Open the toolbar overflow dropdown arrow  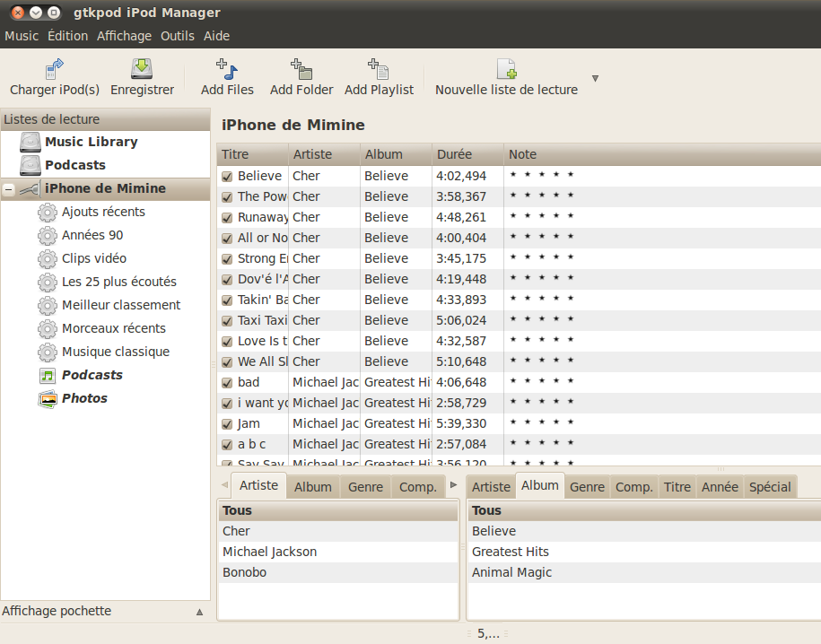(x=595, y=79)
